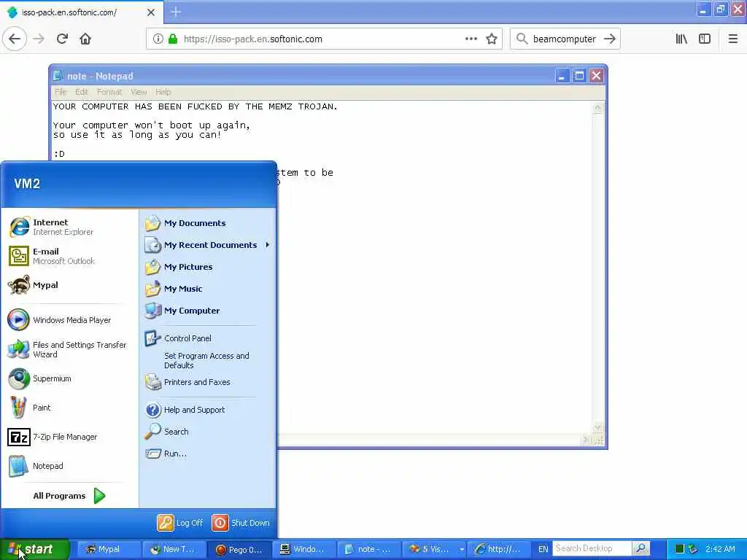Image resolution: width=747 pixels, height=560 pixels.
Task: Open Notepad View menu
Action: tap(139, 92)
